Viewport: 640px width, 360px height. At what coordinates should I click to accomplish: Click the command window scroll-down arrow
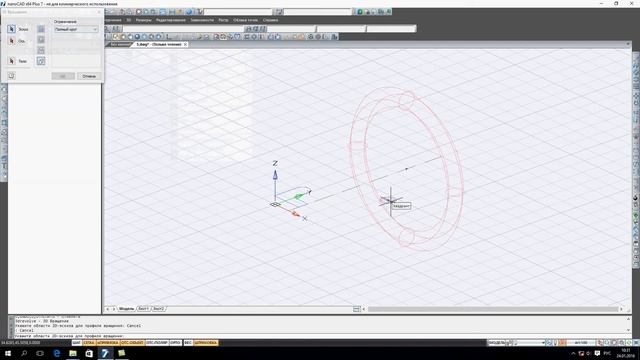[629, 330]
